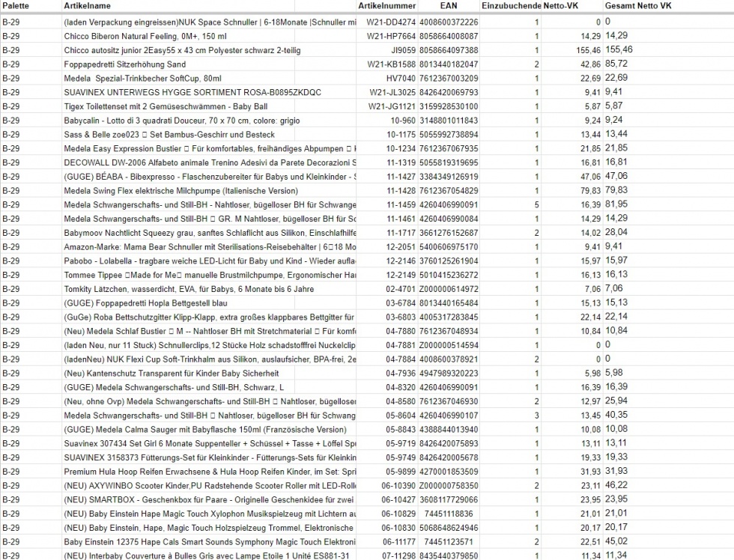Select the Gesamt Netto VK column header

(638, 6)
